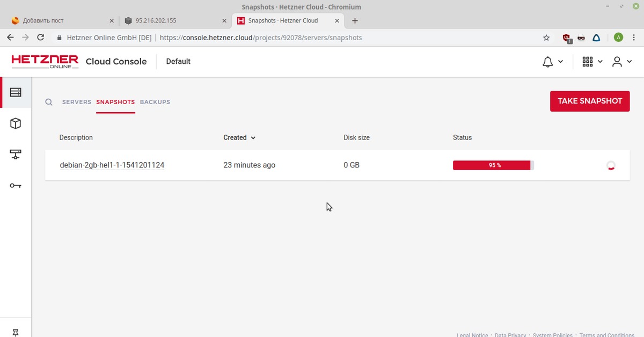Expand the apps grid menu

pos(592,62)
